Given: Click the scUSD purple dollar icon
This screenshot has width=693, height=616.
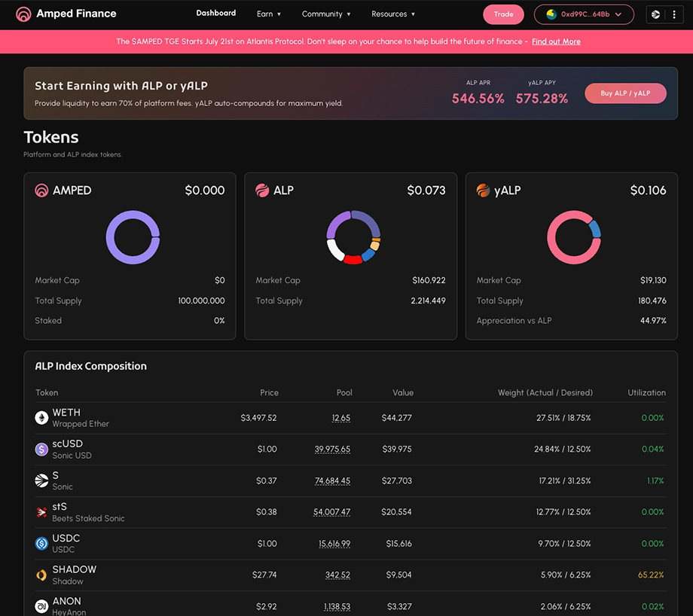Looking at the screenshot, I should 41,450.
